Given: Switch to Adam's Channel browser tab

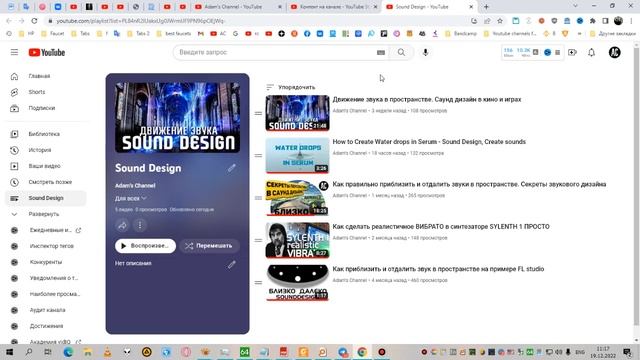Looking at the screenshot, I should [238, 7].
